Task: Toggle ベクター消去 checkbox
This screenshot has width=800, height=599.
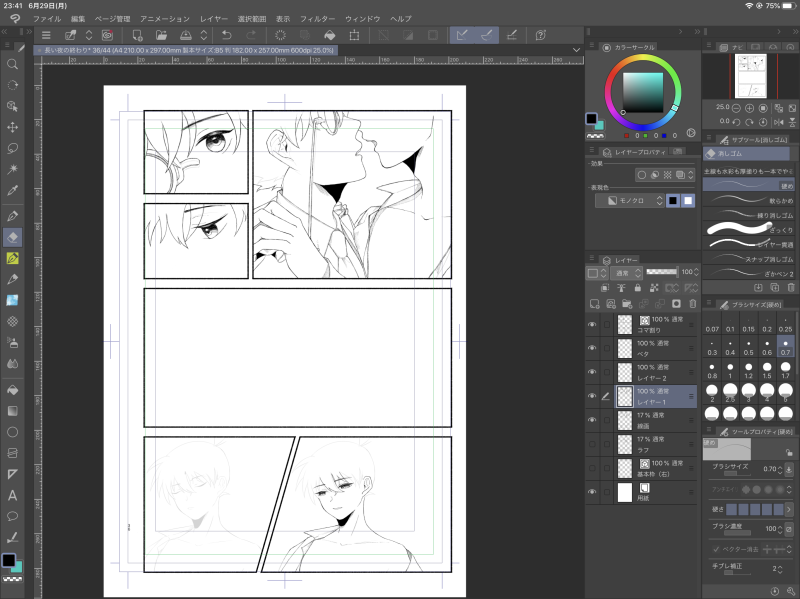Action: point(716,549)
